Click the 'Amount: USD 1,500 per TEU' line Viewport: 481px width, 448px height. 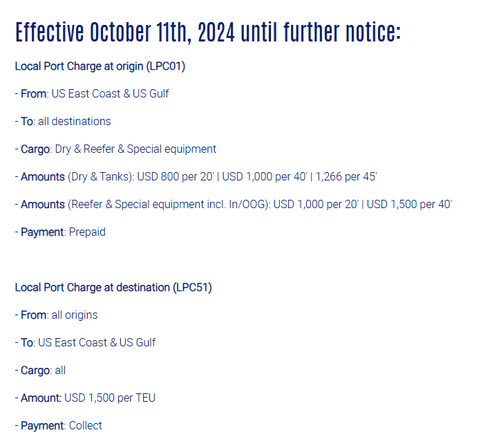(85, 398)
